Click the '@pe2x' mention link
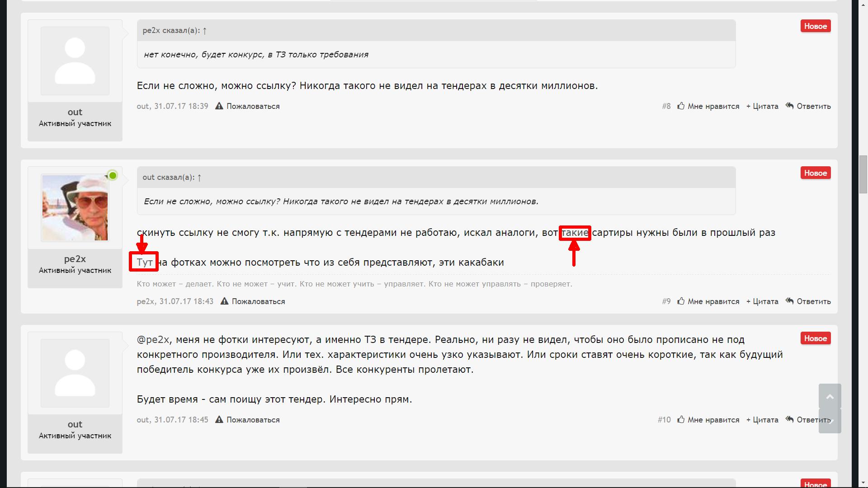 pyautogui.click(x=153, y=340)
